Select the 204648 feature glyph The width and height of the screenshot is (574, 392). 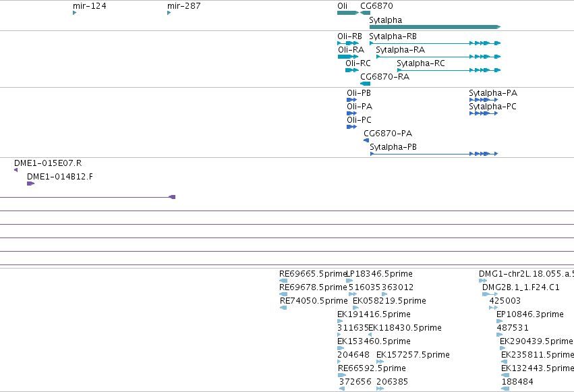(339, 362)
